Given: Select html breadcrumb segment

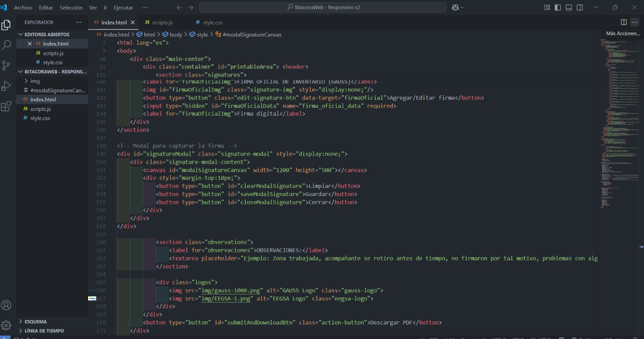Looking at the screenshot, I should [x=149, y=35].
